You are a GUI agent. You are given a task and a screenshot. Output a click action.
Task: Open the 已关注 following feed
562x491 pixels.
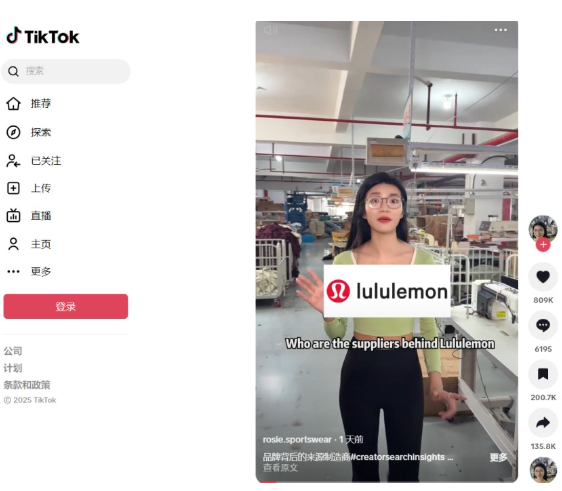click(34, 161)
